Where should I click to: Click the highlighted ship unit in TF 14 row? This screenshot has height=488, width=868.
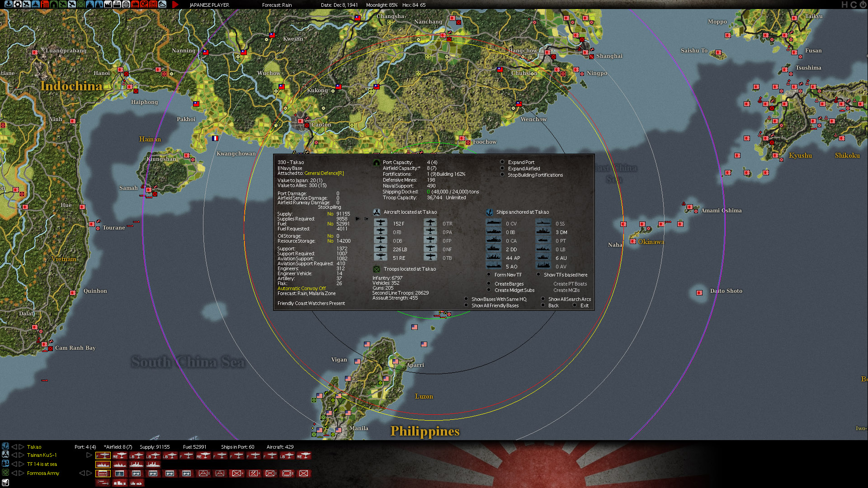(x=103, y=465)
